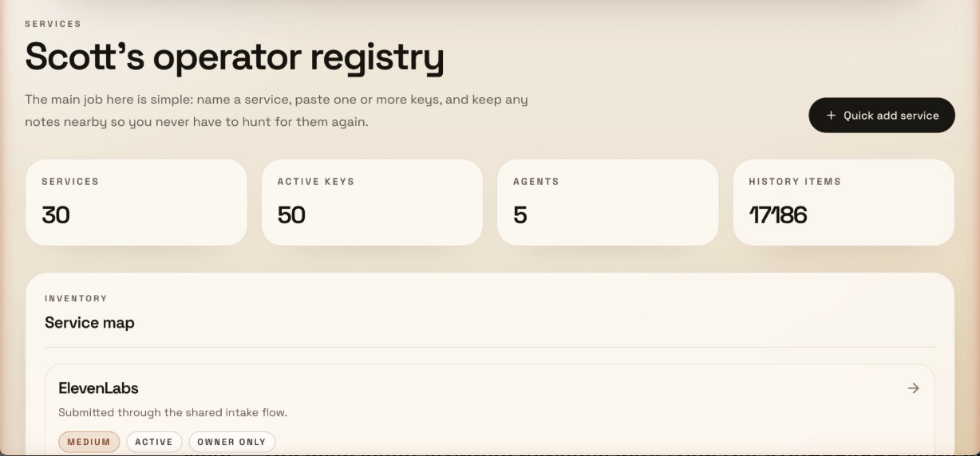Screen dimensions: 980x456
Task: Click the ACTIVE status tag
Action: (x=154, y=442)
